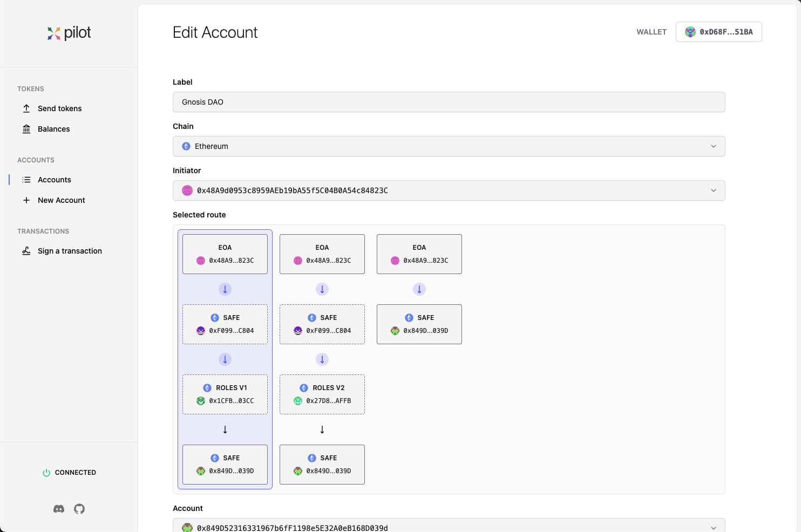Expand the Account address dropdown
Screen dimensions: 801x532
pos(449,527)
